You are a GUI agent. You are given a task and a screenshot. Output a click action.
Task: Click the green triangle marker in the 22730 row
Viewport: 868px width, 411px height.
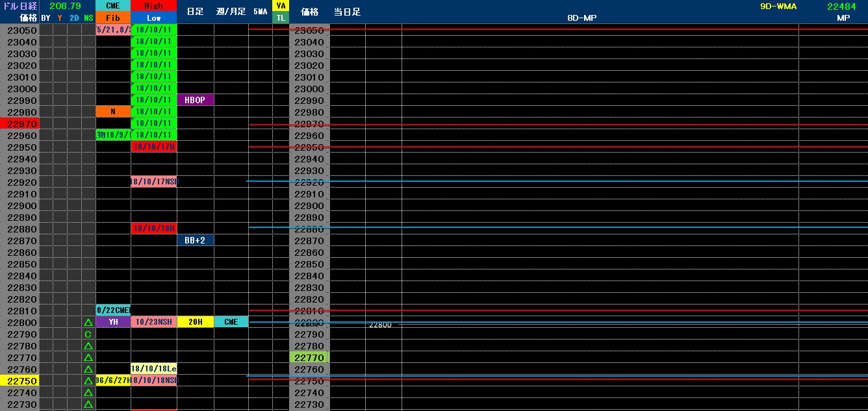tap(88, 405)
